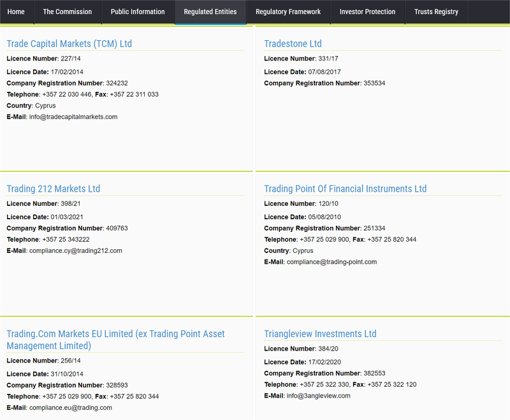The height and width of the screenshot is (420, 510).
Task: Click the Trading 212 Markets Ltd heading
Action: 53,189
